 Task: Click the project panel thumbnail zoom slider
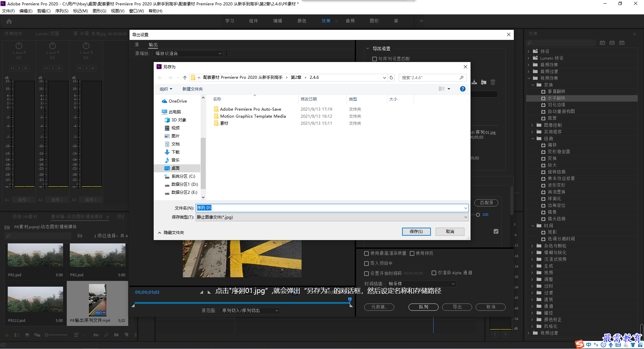(47, 335)
